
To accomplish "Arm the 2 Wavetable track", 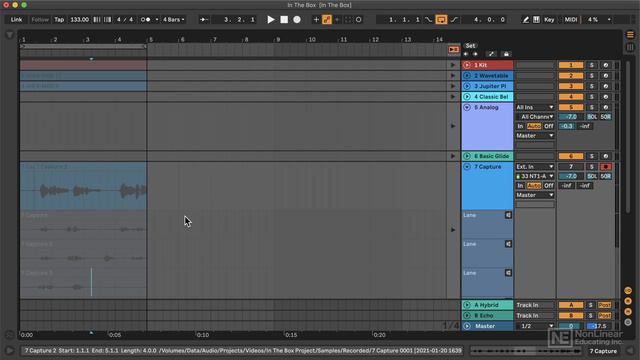I will click(x=605, y=76).
